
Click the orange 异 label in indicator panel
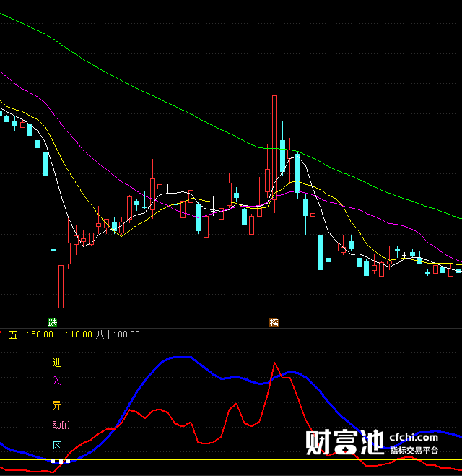click(x=57, y=405)
